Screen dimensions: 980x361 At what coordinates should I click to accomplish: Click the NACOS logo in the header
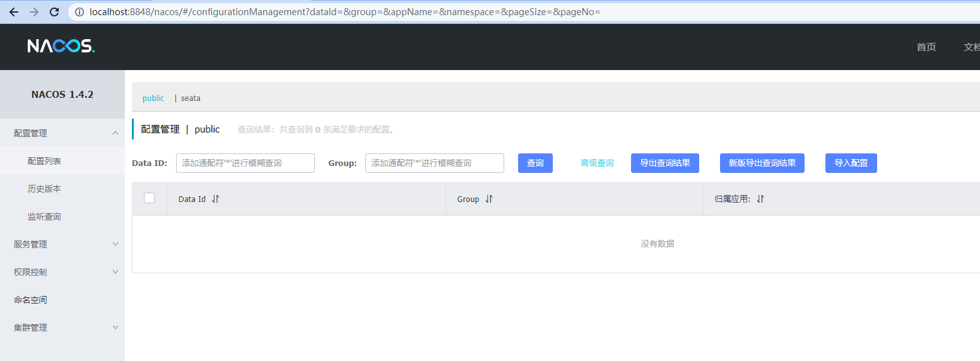61,46
